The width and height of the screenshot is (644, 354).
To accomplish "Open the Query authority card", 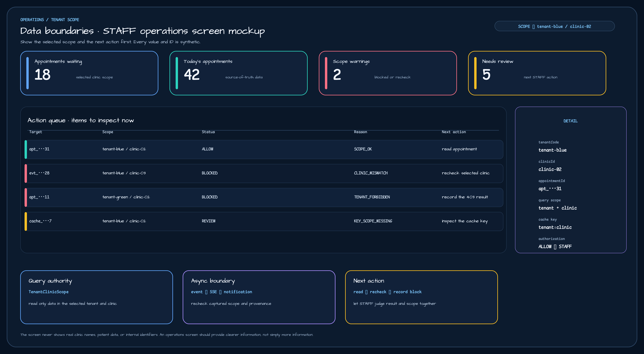I will [x=96, y=297].
